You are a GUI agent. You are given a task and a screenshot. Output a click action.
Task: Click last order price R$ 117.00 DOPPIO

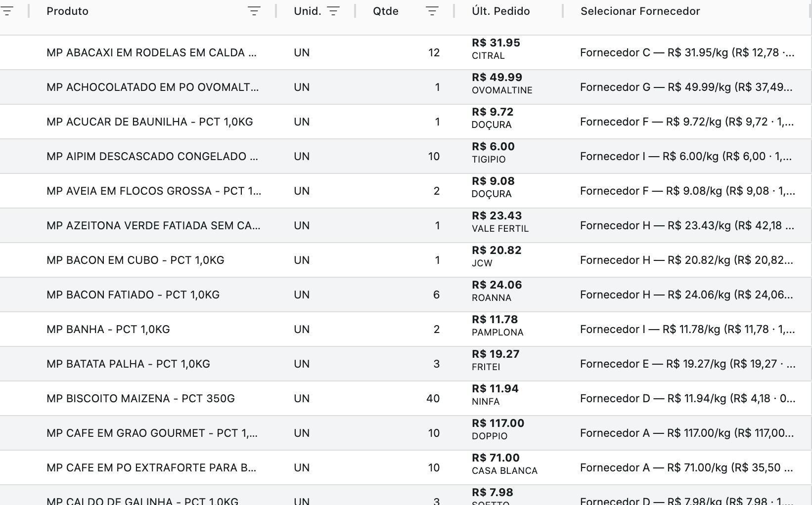(x=498, y=429)
